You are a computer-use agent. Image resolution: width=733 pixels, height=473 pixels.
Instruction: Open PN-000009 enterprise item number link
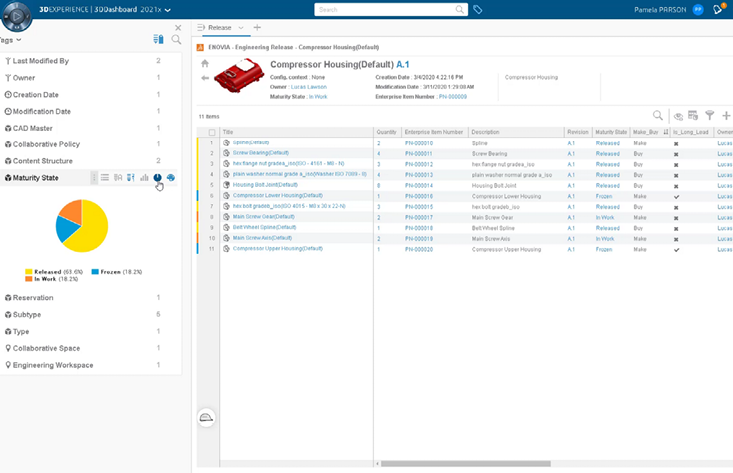(x=453, y=97)
